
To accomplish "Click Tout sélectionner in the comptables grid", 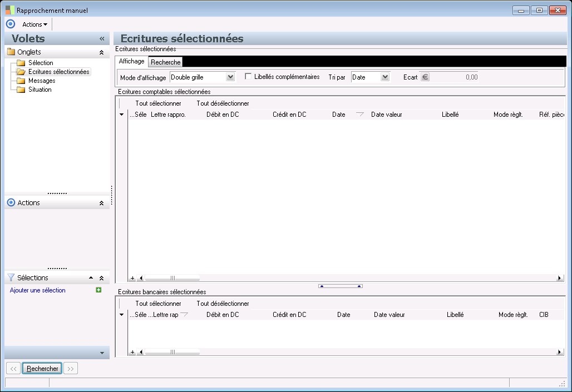I will coord(158,103).
